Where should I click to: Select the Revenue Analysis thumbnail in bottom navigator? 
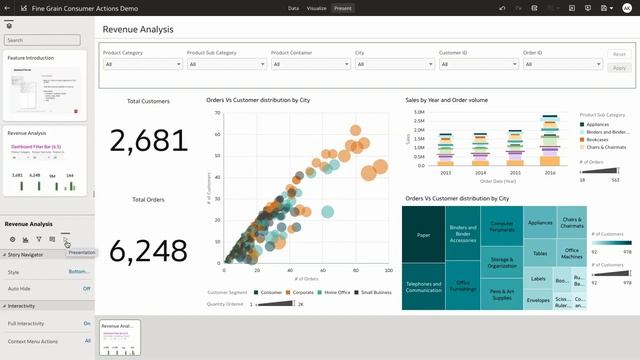[120, 338]
